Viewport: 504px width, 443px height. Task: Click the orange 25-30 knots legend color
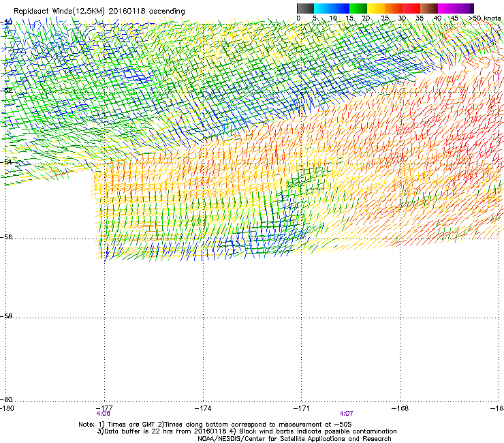tap(394, 8)
